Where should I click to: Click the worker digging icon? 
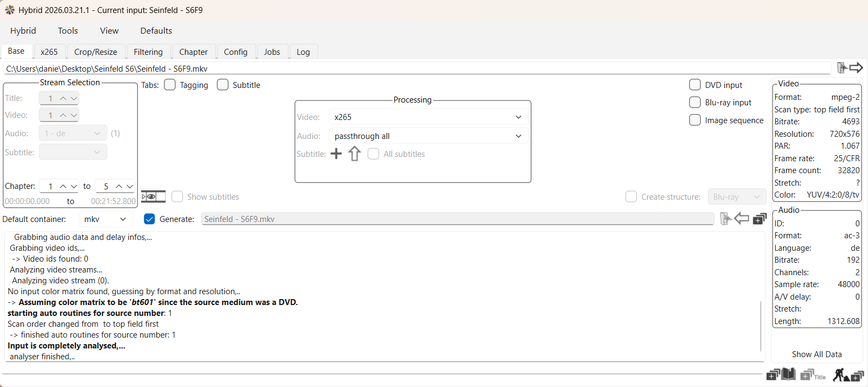pyautogui.click(x=841, y=375)
